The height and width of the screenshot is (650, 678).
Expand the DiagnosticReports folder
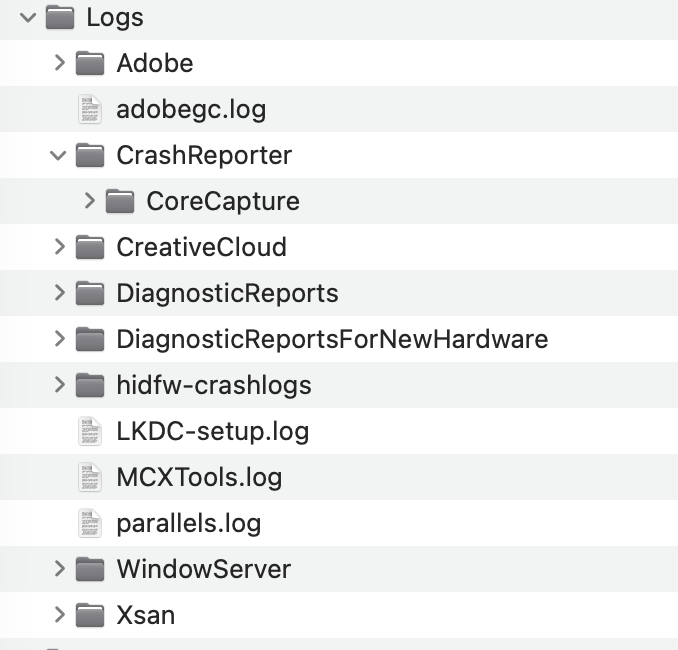[x=59, y=293]
